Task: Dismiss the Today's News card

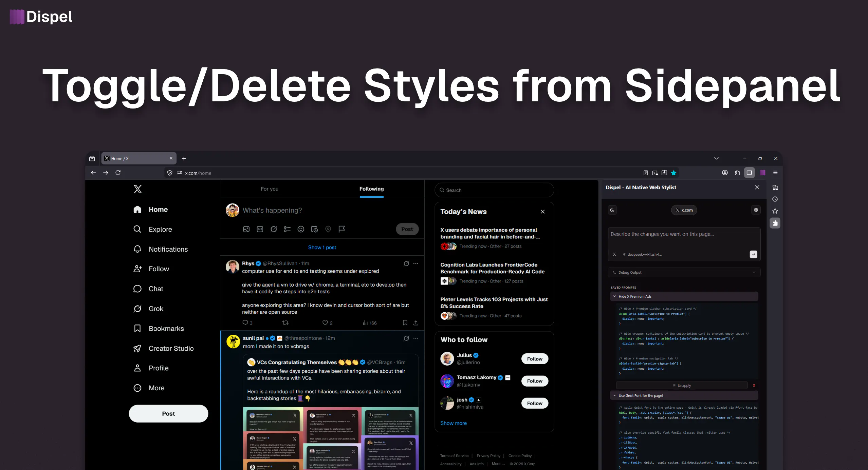Action: pyautogui.click(x=543, y=212)
